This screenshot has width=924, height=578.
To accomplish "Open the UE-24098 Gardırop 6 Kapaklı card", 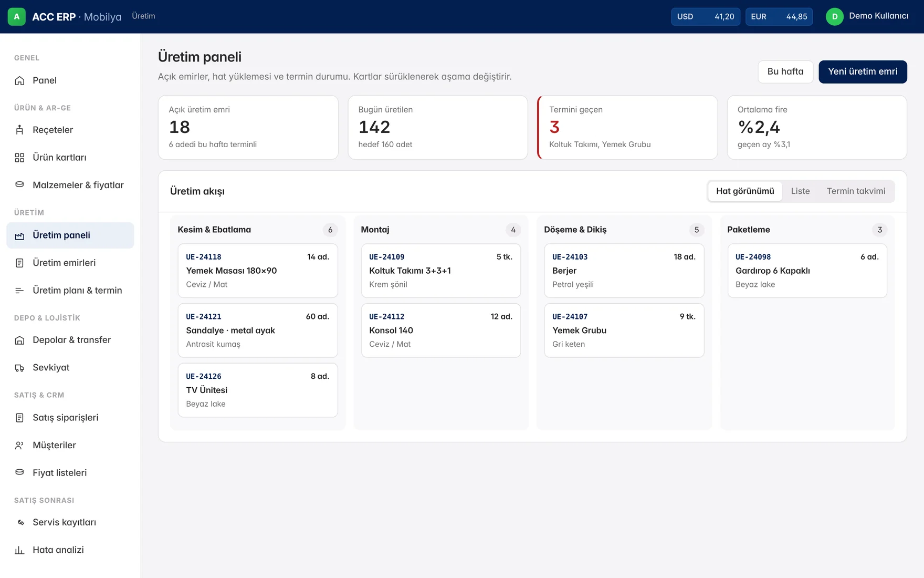I will (807, 271).
